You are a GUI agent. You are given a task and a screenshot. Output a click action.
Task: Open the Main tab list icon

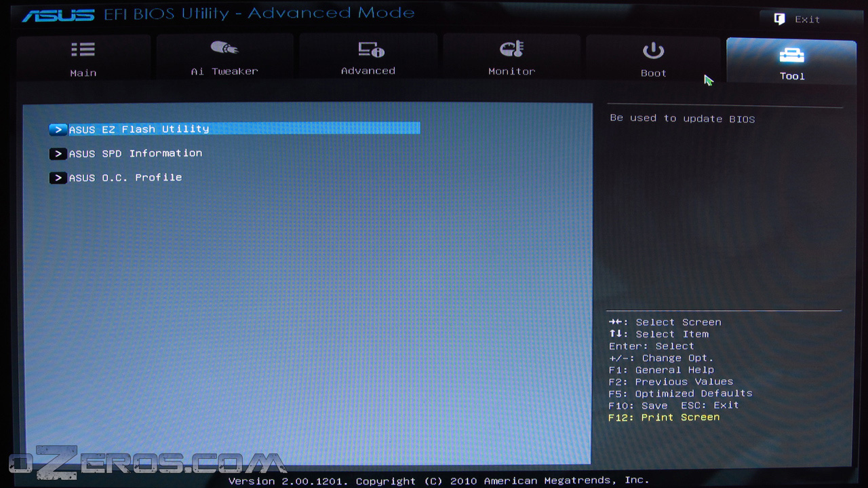(x=83, y=50)
